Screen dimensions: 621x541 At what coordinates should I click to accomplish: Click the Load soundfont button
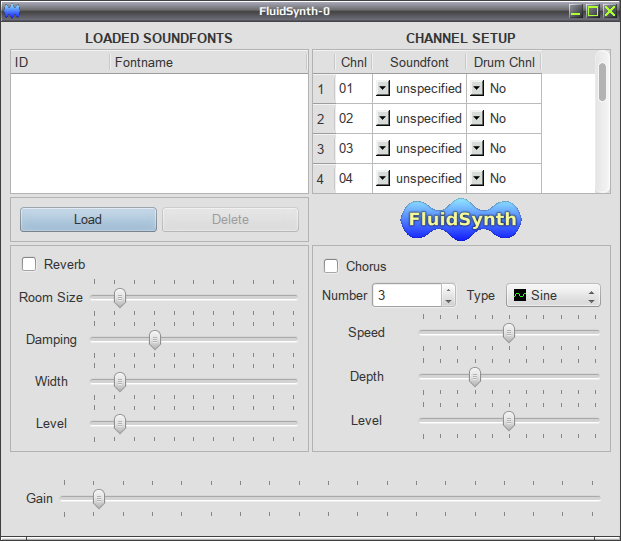tap(88, 219)
